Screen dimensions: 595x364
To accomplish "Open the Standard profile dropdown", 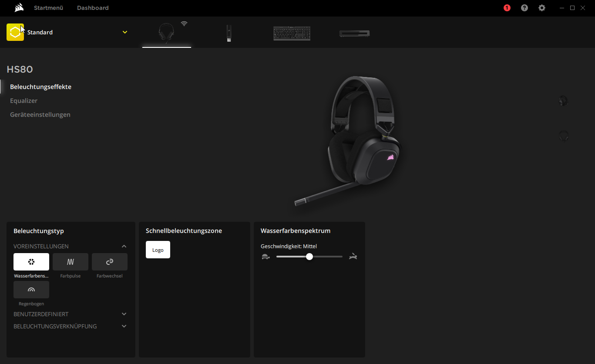I will [x=125, y=32].
